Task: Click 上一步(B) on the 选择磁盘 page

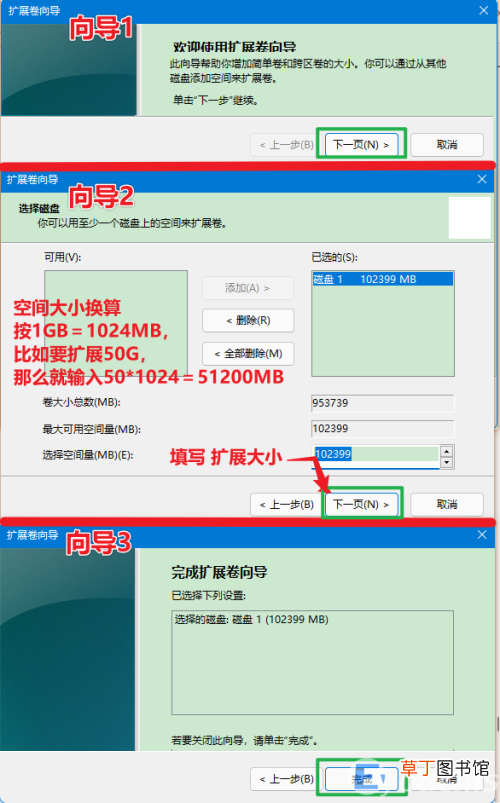Action: tap(286, 504)
